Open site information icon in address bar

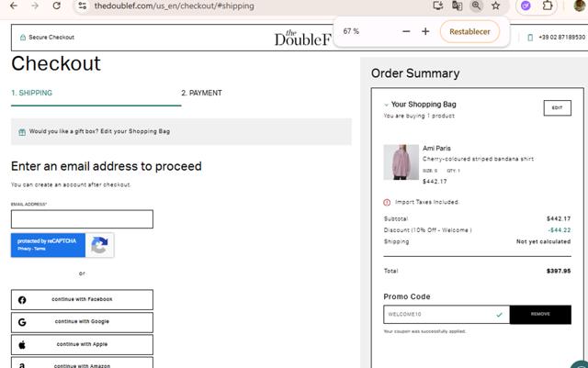tap(83, 6)
